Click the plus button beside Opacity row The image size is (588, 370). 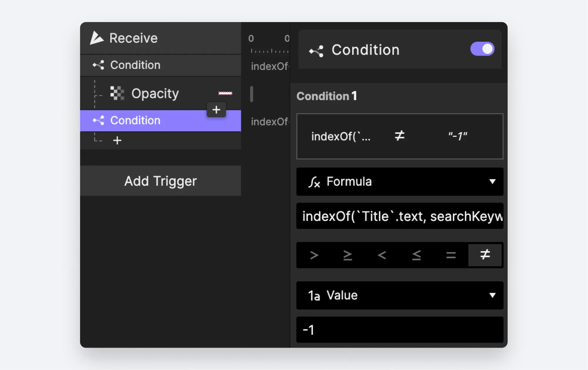click(x=216, y=110)
